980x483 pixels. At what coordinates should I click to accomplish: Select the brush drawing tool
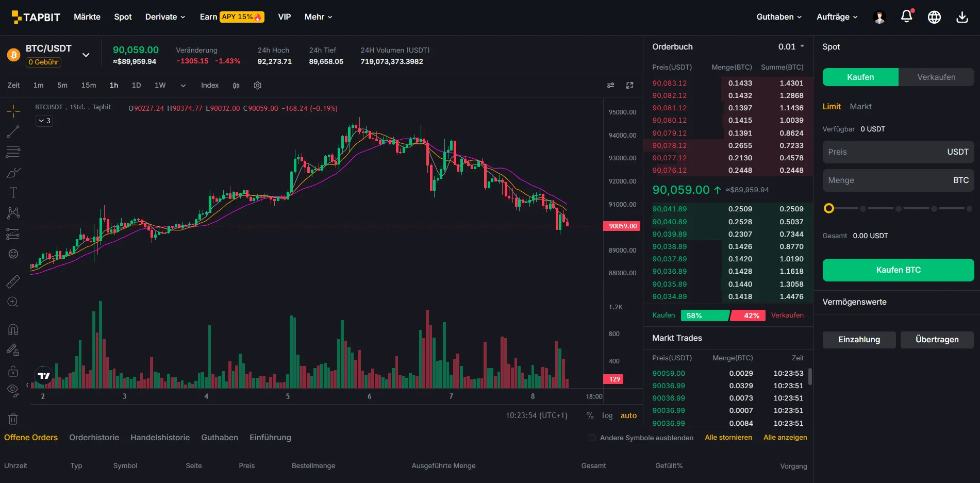click(x=13, y=172)
